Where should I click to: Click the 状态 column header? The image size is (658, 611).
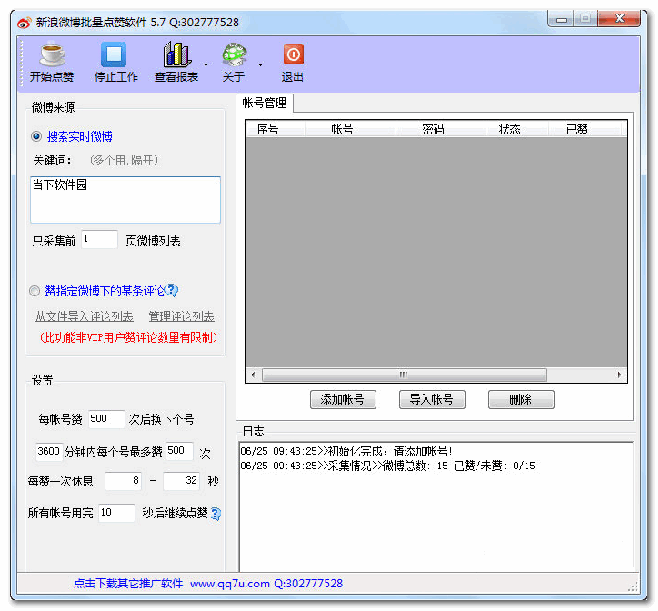518,129
